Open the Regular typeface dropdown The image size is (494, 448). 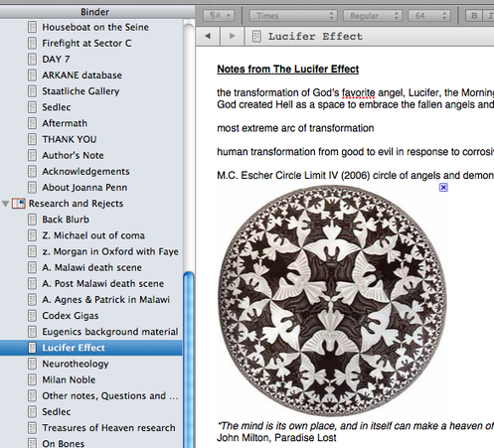point(373,16)
